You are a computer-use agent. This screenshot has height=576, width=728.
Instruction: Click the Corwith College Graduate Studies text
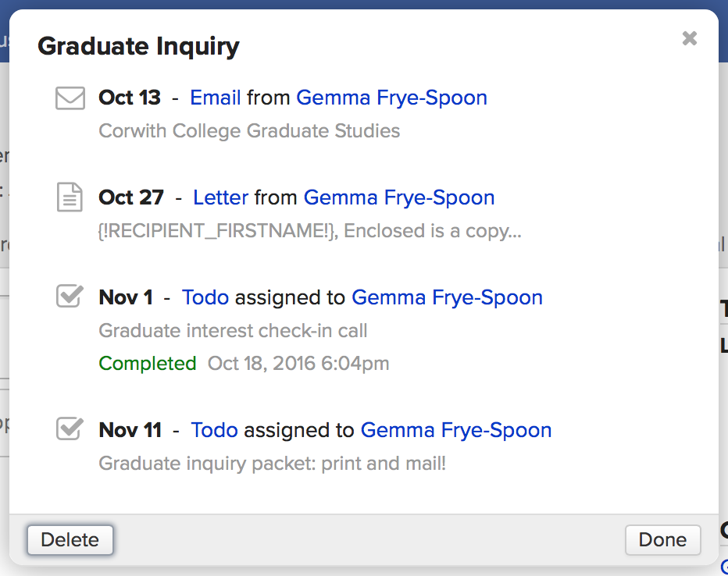(x=249, y=130)
